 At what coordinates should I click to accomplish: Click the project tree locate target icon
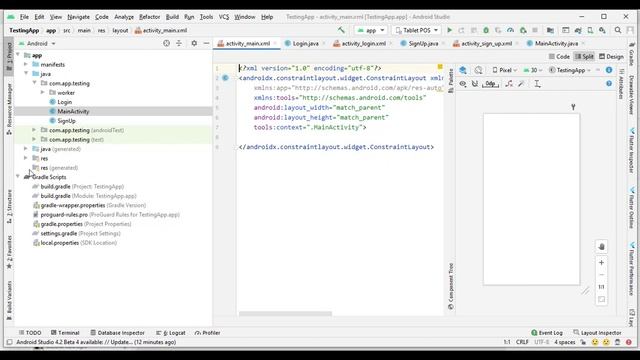pos(166,43)
